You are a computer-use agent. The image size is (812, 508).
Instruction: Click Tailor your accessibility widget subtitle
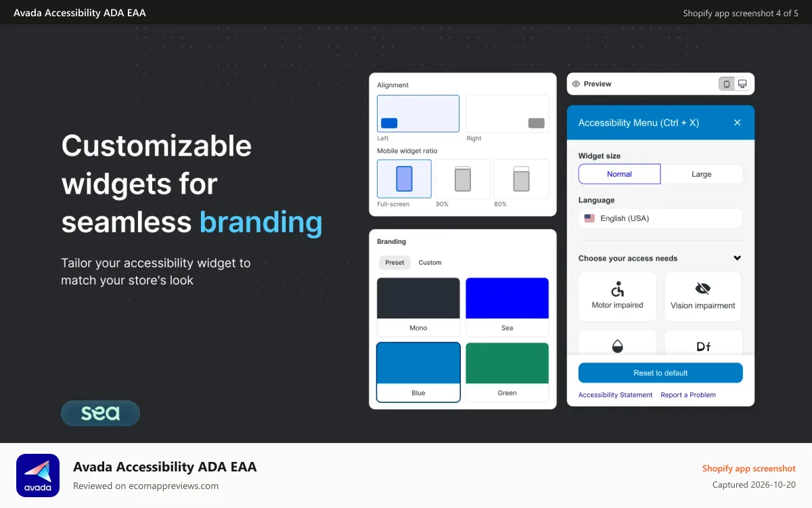(156, 272)
